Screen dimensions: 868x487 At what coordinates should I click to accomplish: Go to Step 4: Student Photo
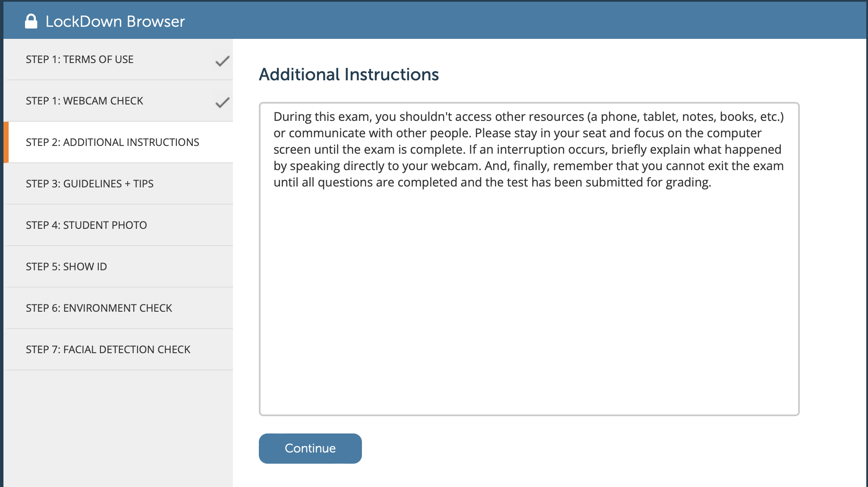coord(118,225)
